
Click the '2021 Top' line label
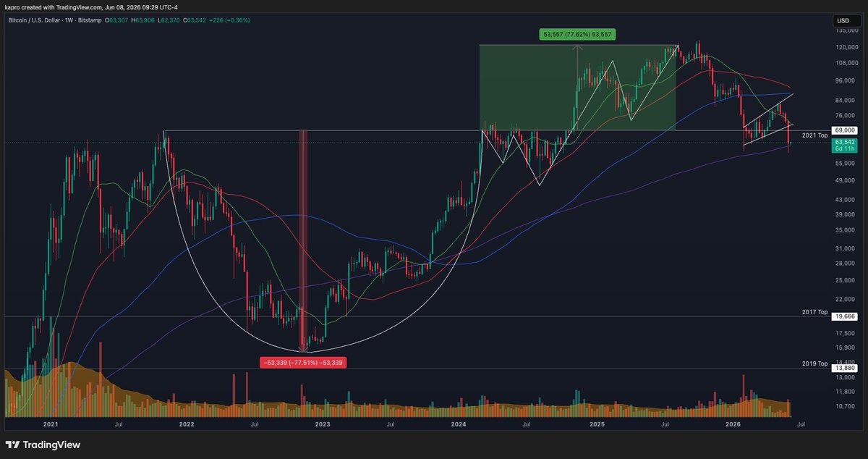[x=814, y=135]
